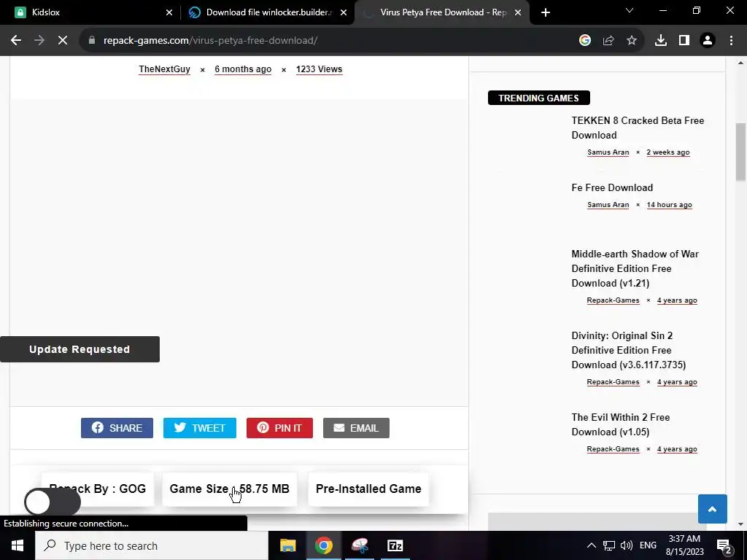
Task: Switch to Download file winlocker.builder tab
Action: point(269,12)
